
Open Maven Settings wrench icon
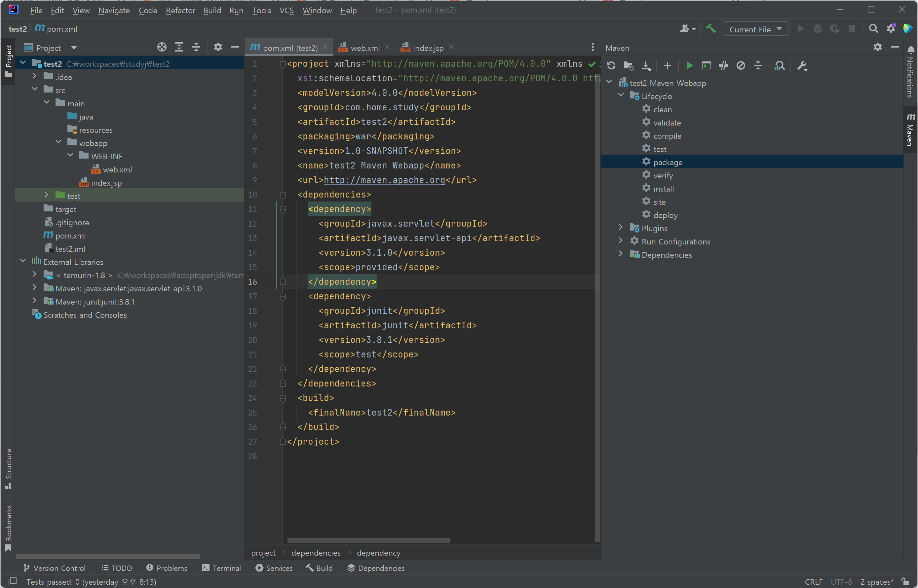[x=802, y=66]
